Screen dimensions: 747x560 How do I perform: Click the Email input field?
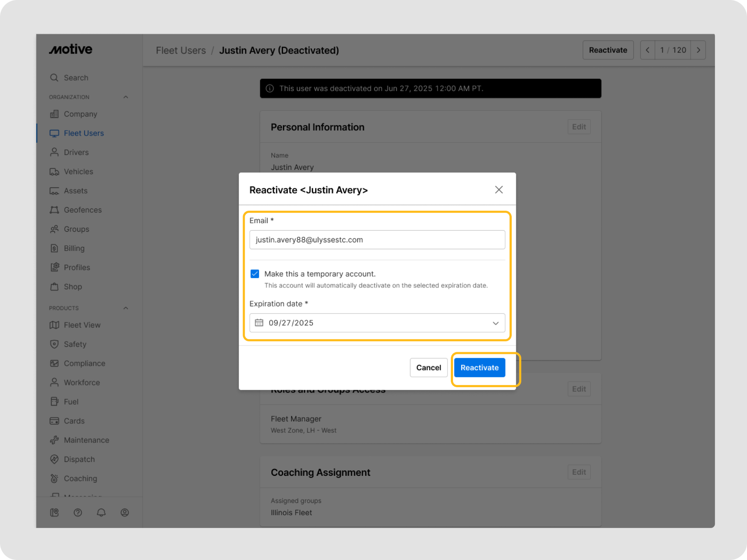click(377, 240)
